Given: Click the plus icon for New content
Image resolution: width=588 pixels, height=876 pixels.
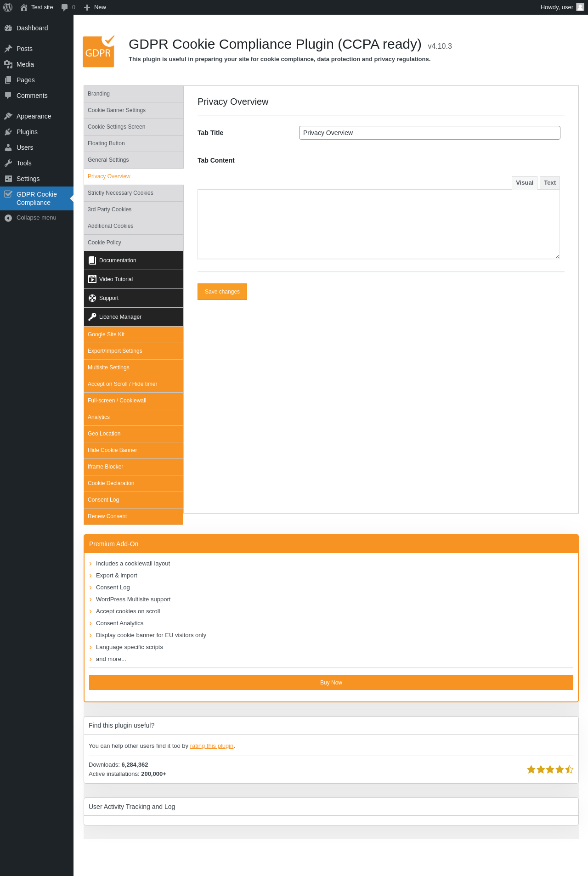Looking at the screenshot, I should tap(87, 7).
